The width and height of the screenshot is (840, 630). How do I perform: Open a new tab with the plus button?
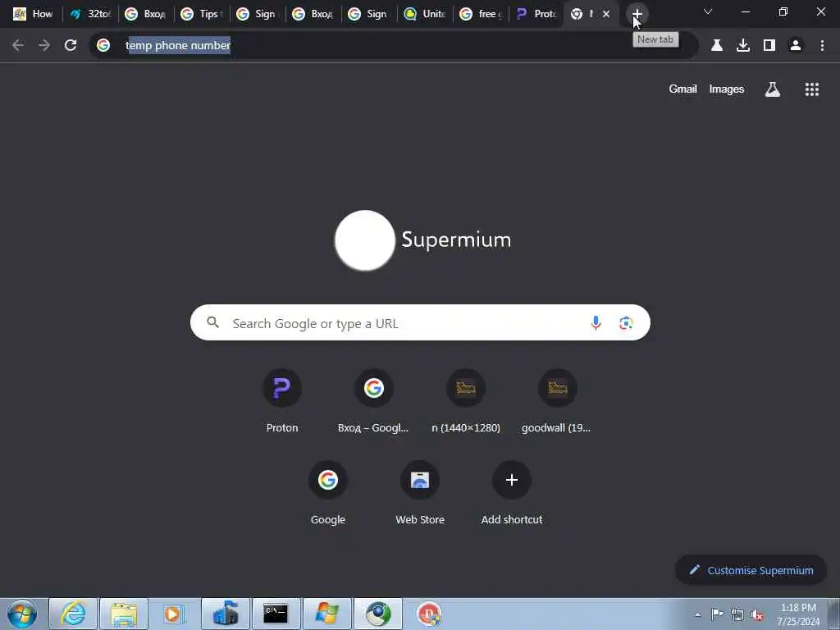coord(637,14)
